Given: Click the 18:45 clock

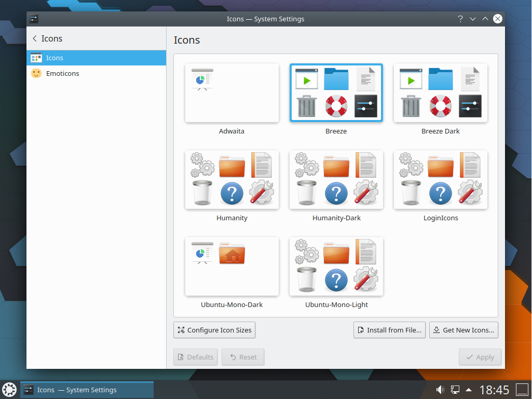Looking at the screenshot, I should (x=494, y=390).
